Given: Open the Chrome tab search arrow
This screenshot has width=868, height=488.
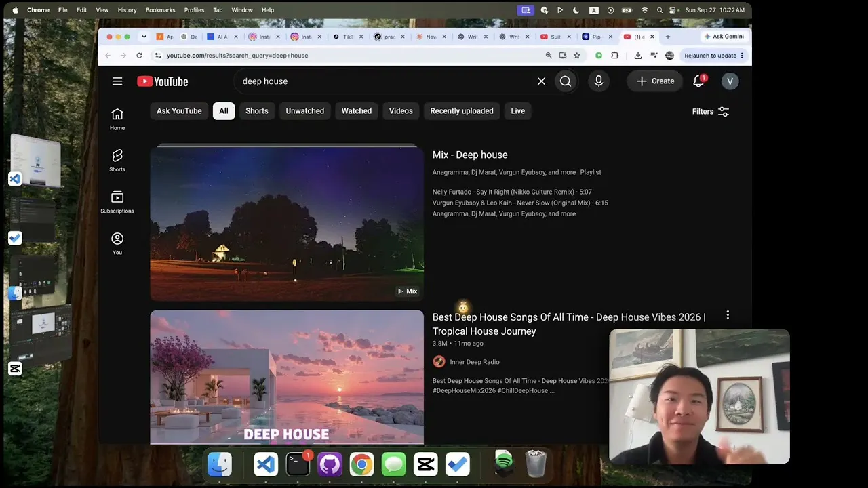Looking at the screenshot, I should click(144, 37).
